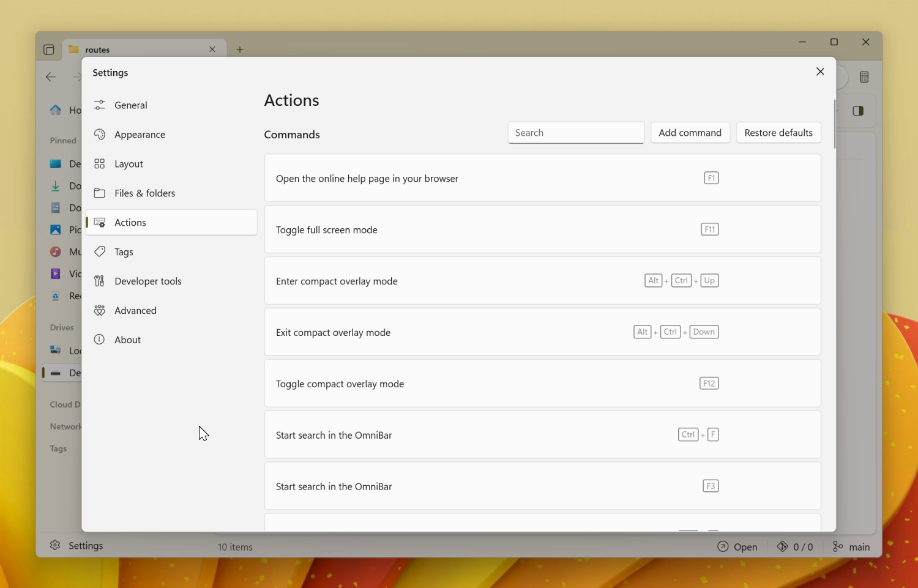Viewport: 918px width, 588px height.
Task: Toggle the navigation pane with top-left icon
Action: point(49,50)
